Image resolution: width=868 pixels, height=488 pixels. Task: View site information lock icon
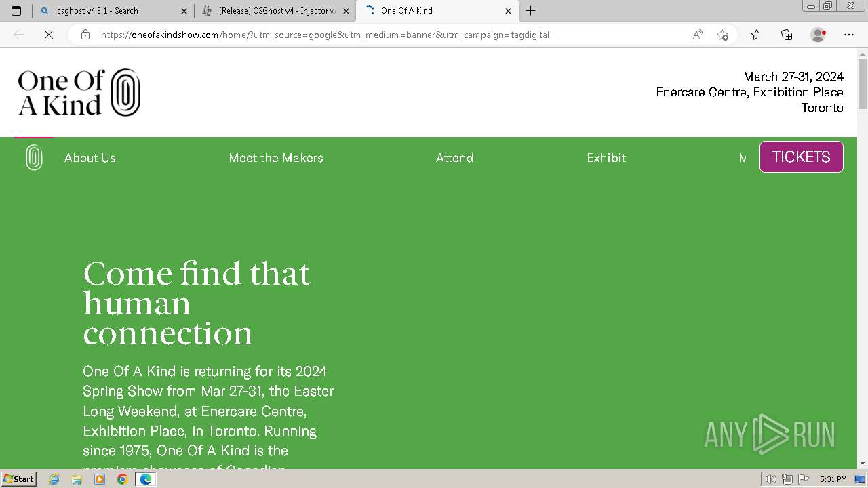point(85,35)
